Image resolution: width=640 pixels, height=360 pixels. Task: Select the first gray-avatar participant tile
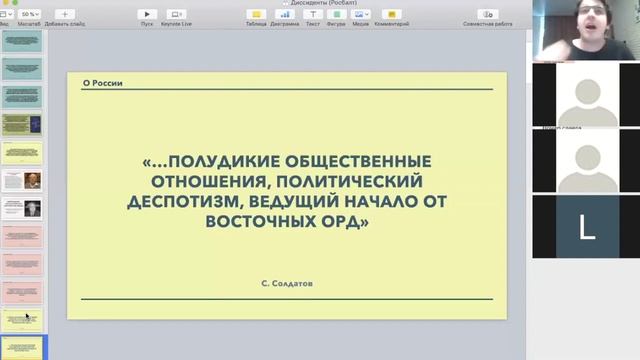point(586,95)
